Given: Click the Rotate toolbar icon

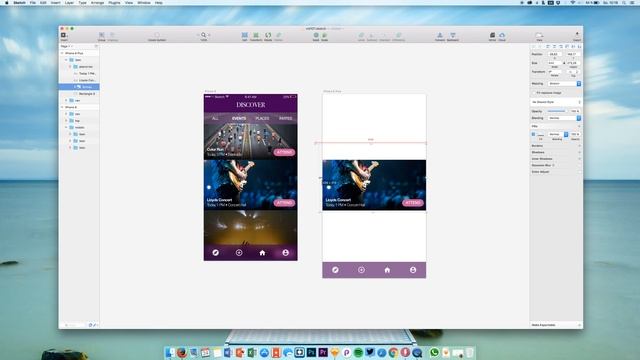Looking at the screenshot, I should pos(268,36).
